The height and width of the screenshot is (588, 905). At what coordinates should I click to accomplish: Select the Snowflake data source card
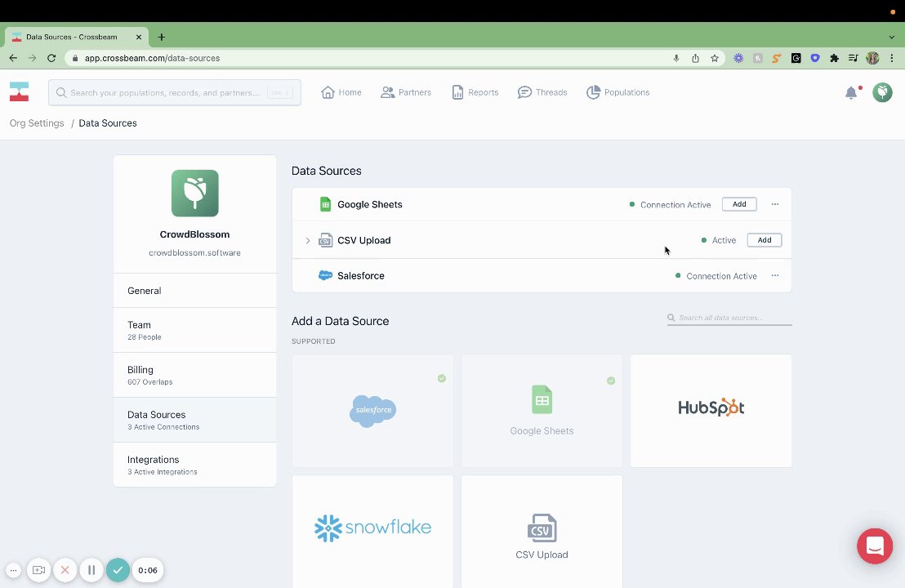point(372,531)
